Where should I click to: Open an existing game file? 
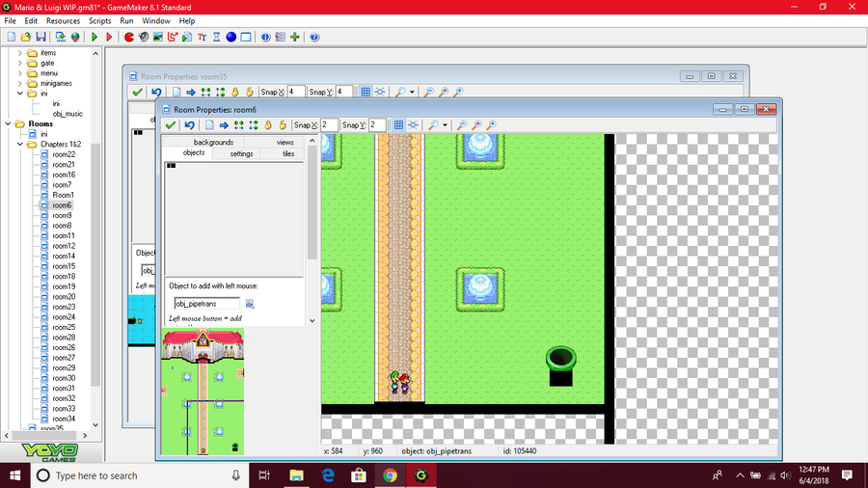pyautogui.click(x=25, y=37)
